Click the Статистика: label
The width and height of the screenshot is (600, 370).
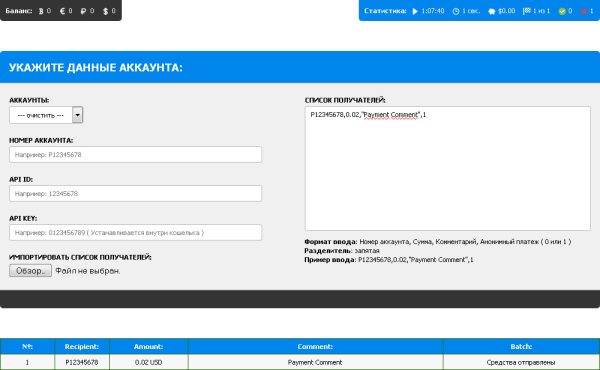(385, 11)
